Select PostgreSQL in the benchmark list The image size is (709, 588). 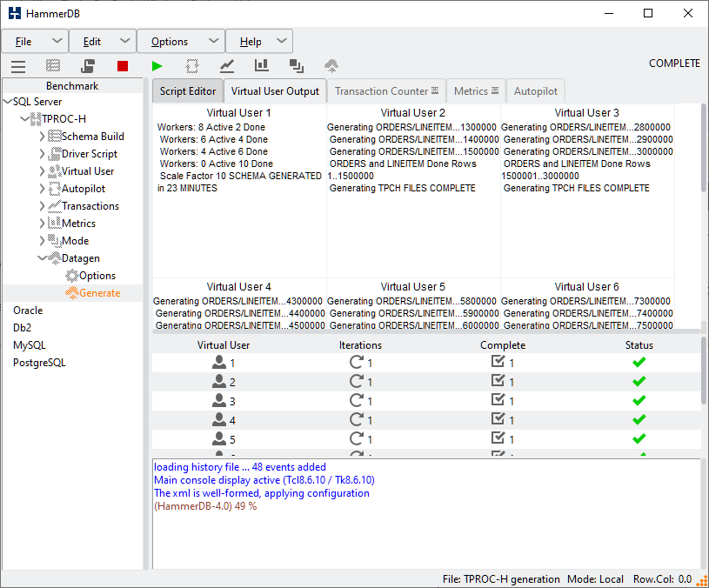[39, 363]
